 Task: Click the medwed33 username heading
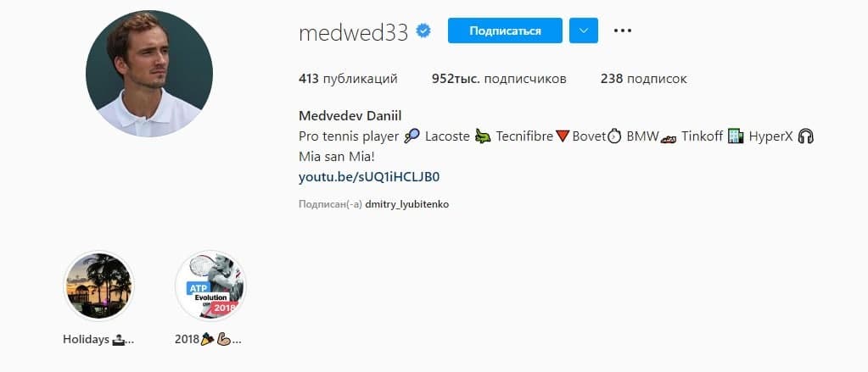[x=353, y=32]
